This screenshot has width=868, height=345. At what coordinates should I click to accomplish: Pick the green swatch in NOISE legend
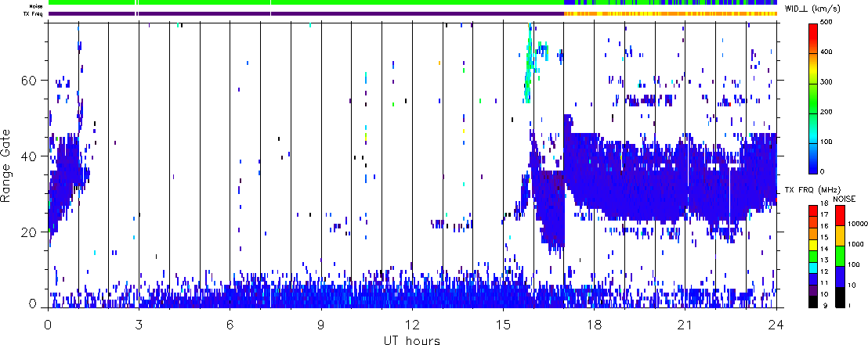[x=839, y=256]
